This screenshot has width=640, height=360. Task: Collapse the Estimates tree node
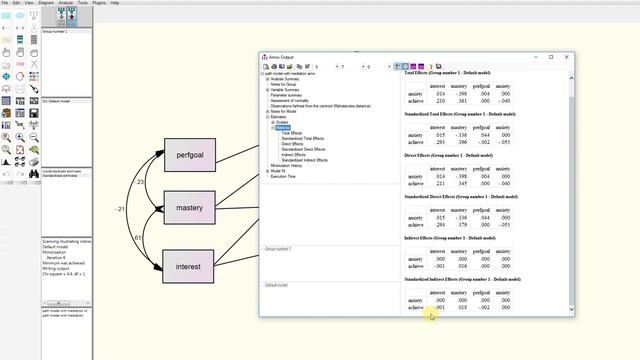click(268, 117)
